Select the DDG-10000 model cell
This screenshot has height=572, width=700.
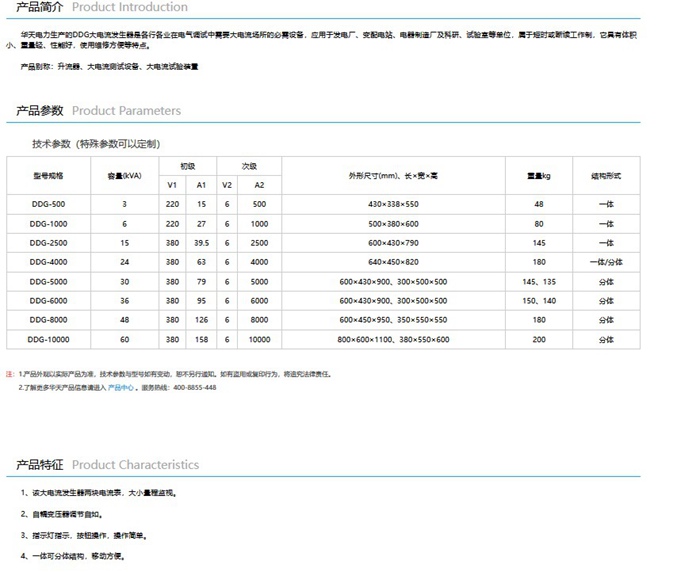tap(48, 339)
